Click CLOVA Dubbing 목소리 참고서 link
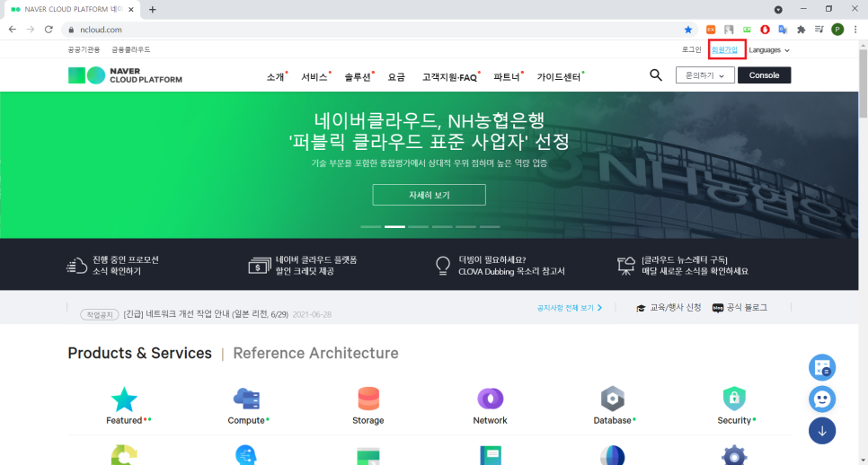 pyautogui.click(x=500, y=266)
